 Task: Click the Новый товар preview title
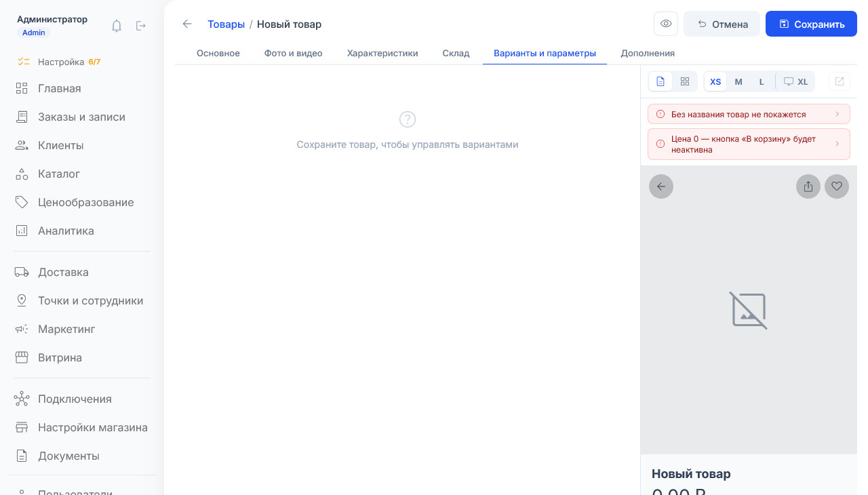click(691, 474)
